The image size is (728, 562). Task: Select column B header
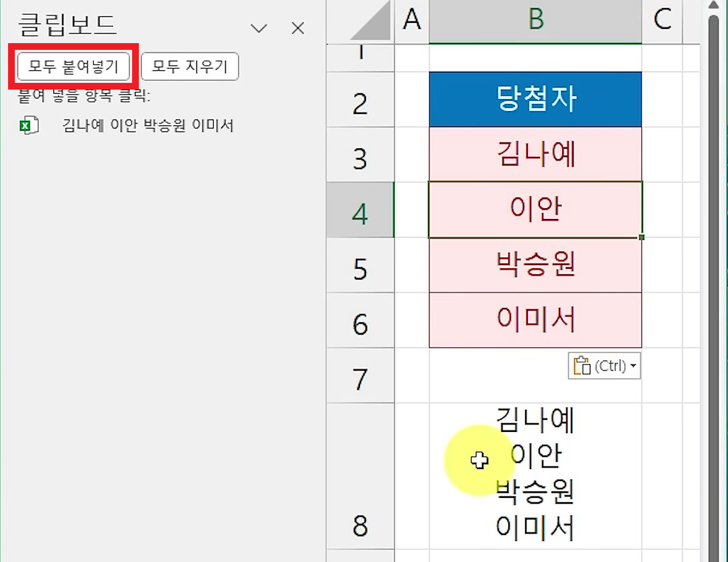coord(535,22)
